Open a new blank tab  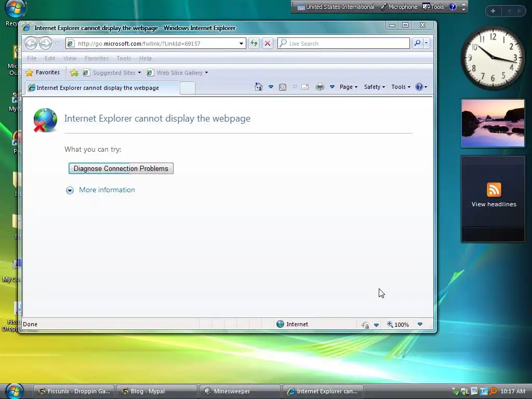187,88
